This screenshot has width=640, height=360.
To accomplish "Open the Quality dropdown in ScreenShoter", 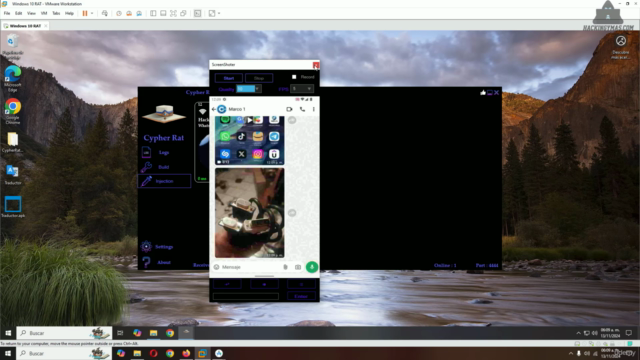I will 249,89.
